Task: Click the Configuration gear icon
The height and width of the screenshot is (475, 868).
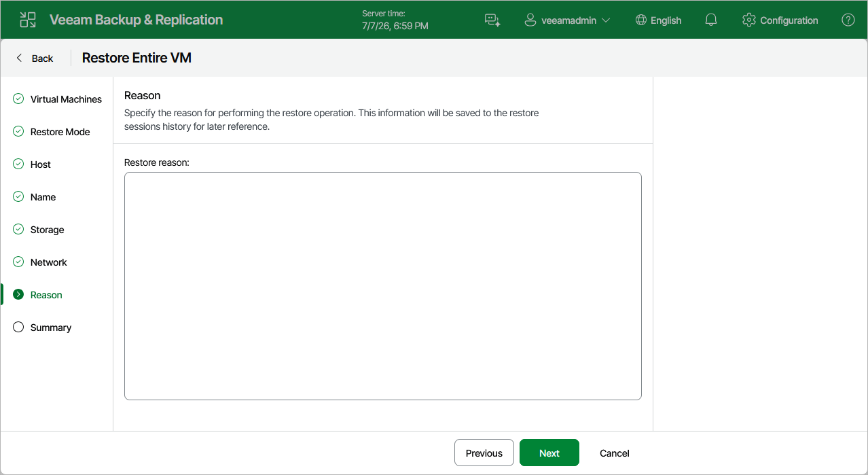Action: pyautogui.click(x=749, y=20)
